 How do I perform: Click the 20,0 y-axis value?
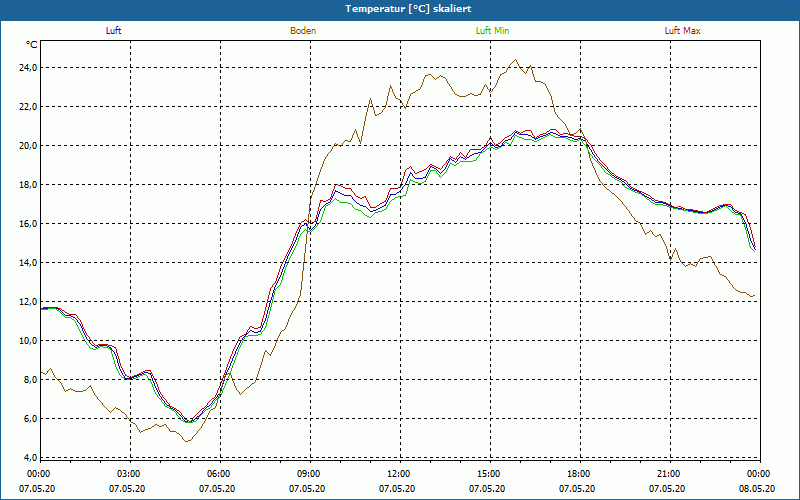(29, 145)
